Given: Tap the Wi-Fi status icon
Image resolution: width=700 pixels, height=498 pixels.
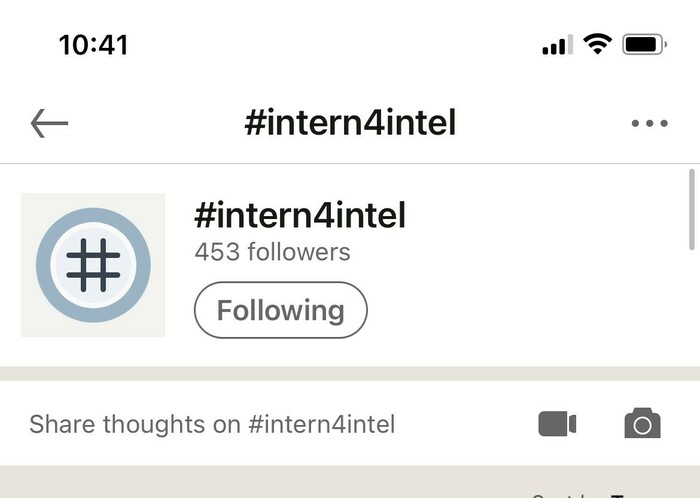Looking at the screenshot, I should pos(598,44).
